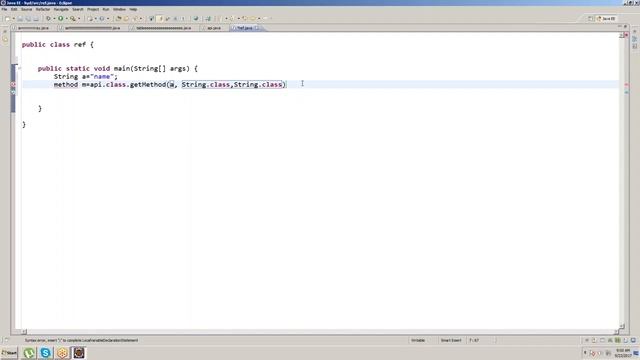This screenshot has height=360, width=640.
Task: Click the error mark in overview ruler
Action: coord(627,85)
